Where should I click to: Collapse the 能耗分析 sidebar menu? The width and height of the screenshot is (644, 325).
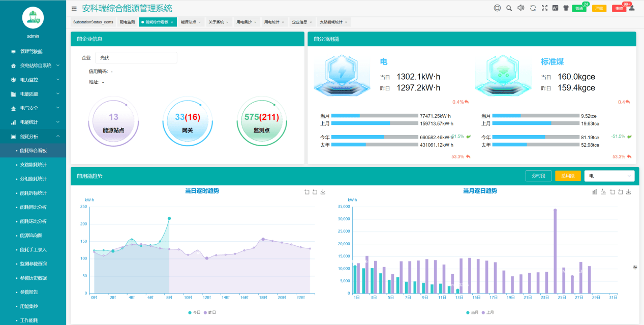point(33,137)
